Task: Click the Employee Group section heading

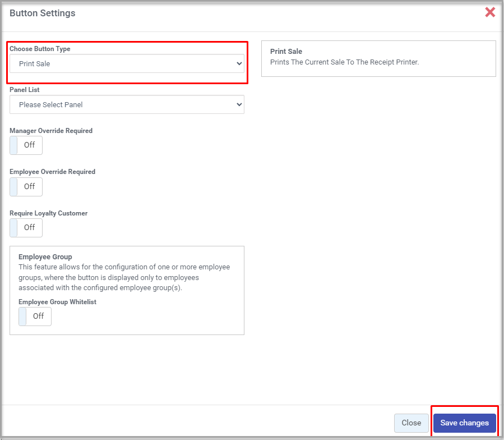Action: pyautogui.click(x=45, y=256)
